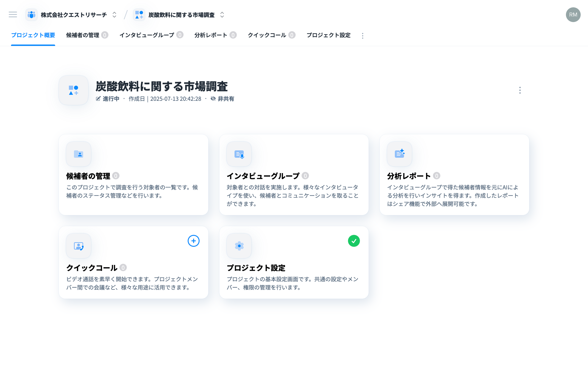The image size is (588, 388).
Task: Click the plus button on クイックコール card
Action: 193,241
